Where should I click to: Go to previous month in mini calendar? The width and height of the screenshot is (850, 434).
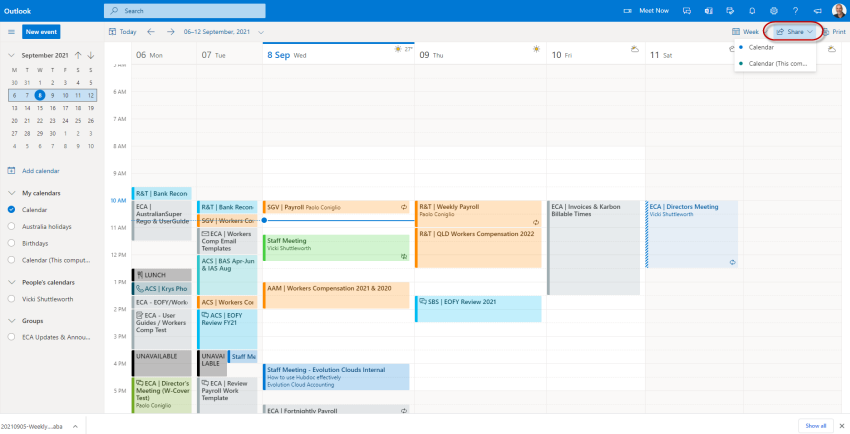[x=78, y=55]
